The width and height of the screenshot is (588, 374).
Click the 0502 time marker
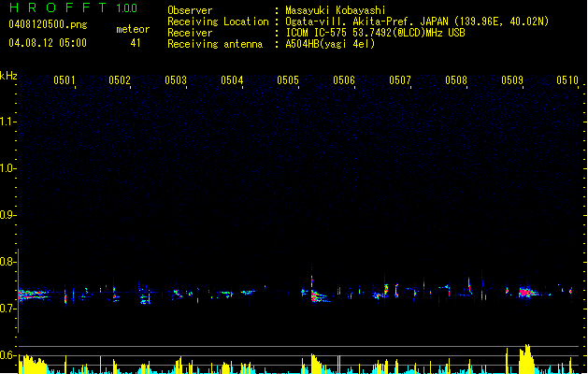(120, 80)
